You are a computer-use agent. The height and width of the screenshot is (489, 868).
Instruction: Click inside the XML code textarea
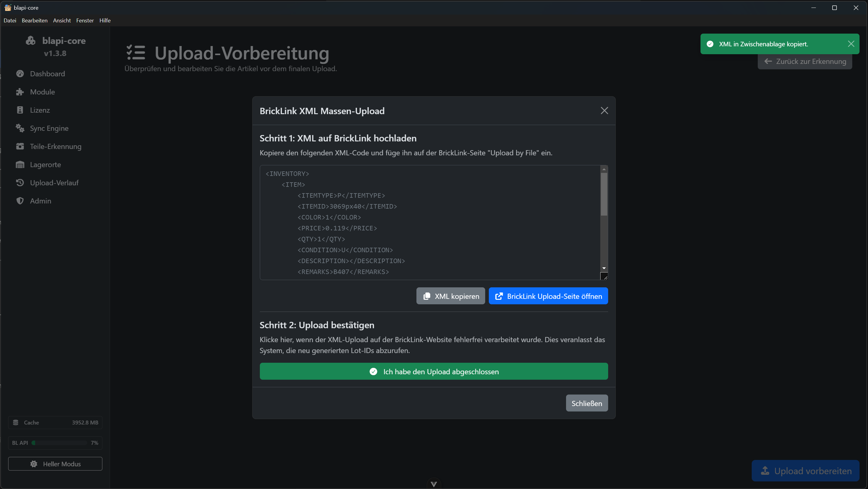point(430,223)
